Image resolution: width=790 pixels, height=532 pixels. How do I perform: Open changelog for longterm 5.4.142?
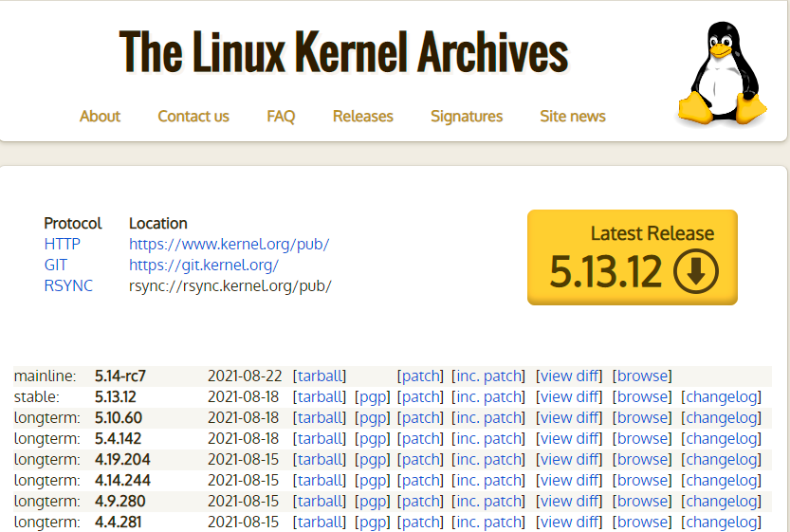tap(721, 439)
